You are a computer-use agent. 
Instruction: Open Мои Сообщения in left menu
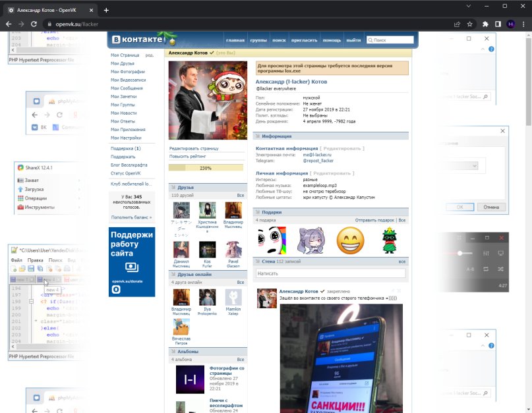tap(127, 88)
